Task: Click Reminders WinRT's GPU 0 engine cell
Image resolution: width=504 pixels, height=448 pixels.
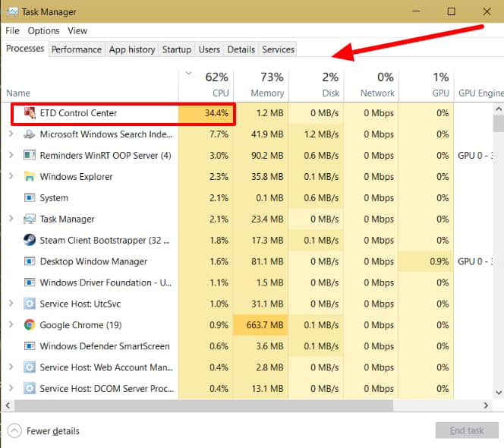Action: pos(475,156)
